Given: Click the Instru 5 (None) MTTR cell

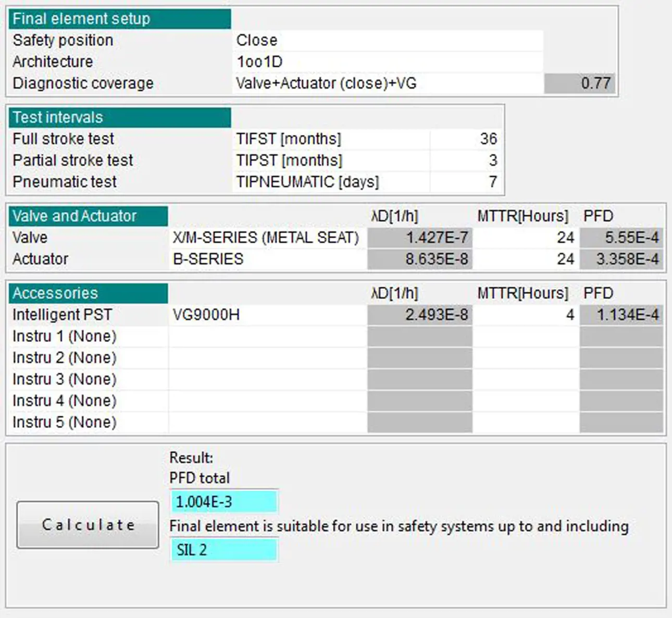Looking at the screenshot, I should 525,422.
